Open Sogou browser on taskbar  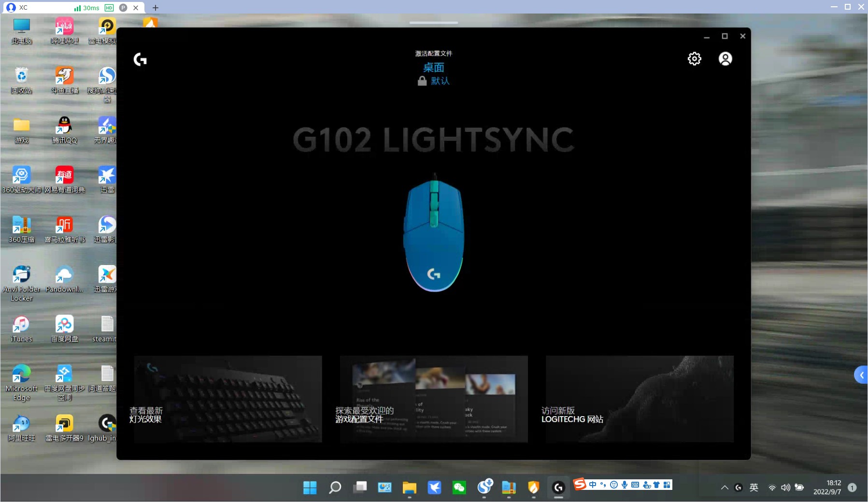484,487
